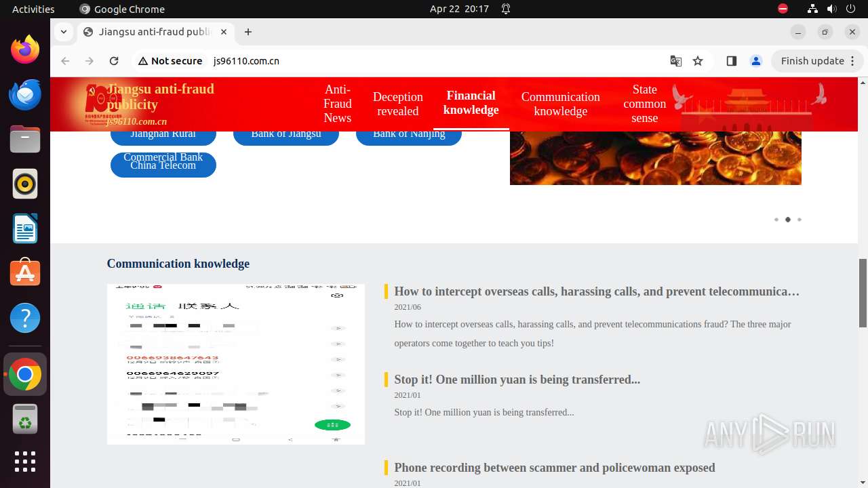Open the Communication knowledge nav item

coord(560,104)
